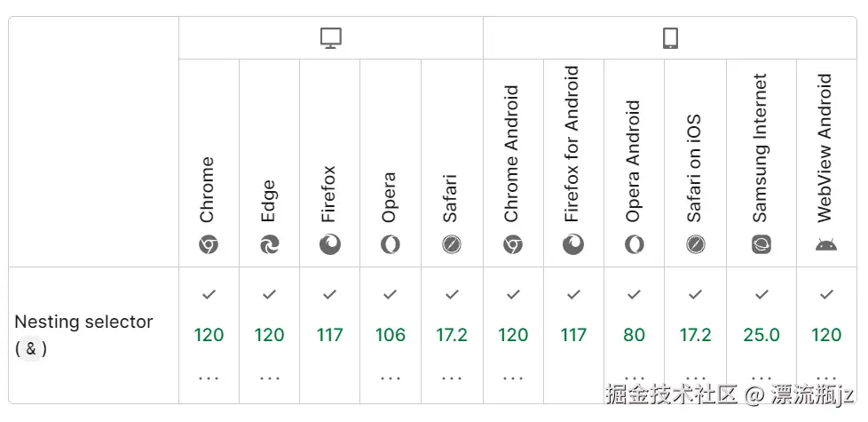
Task: Click Chrome desktop version 120 cell
Action: click(209, 335)
